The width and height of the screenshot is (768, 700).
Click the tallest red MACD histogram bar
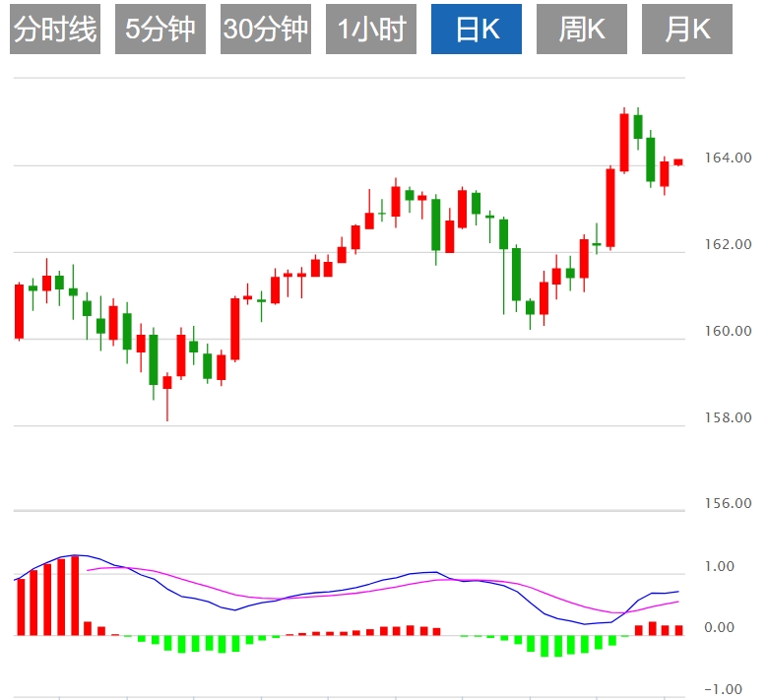click(75, 595)
